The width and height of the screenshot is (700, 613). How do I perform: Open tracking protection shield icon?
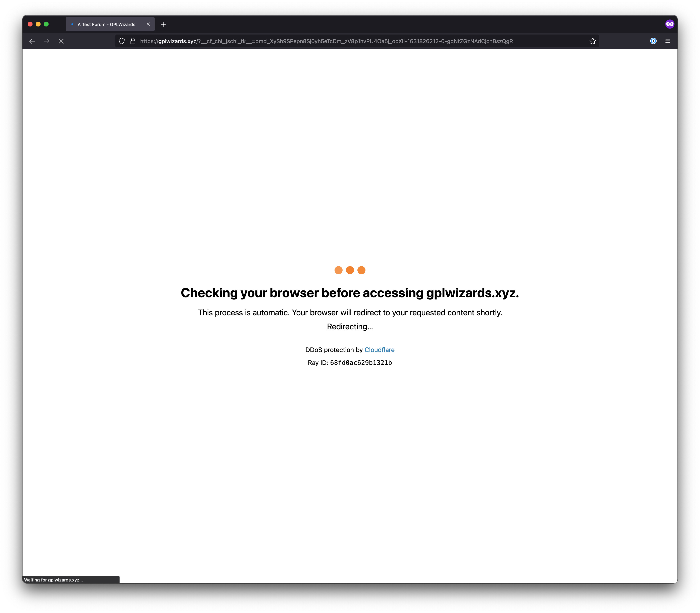tap(121, 41)
